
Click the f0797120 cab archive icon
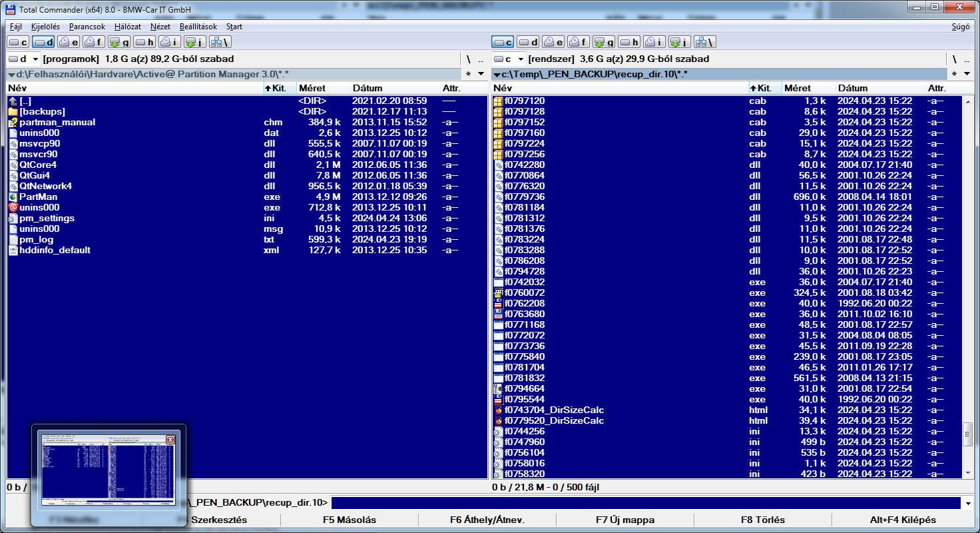[x=498, y=101]
